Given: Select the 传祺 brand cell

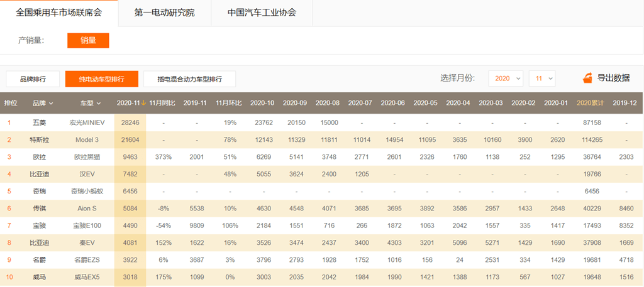Looking at the screenshot, I should point(40,208).
